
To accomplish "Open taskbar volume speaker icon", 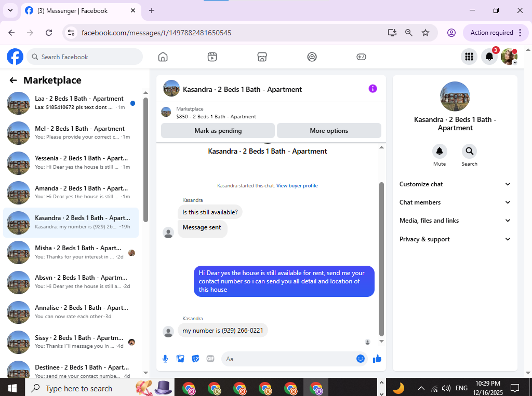I will pos(446,388).
